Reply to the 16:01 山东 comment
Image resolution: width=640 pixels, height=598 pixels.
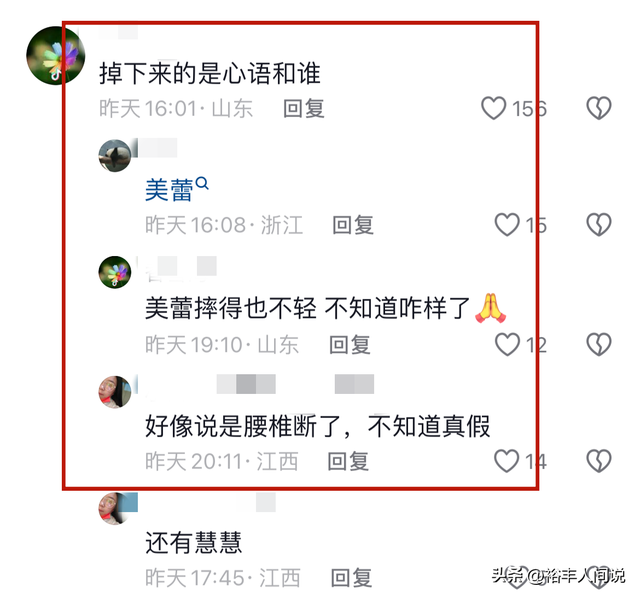tap(304, 109)
